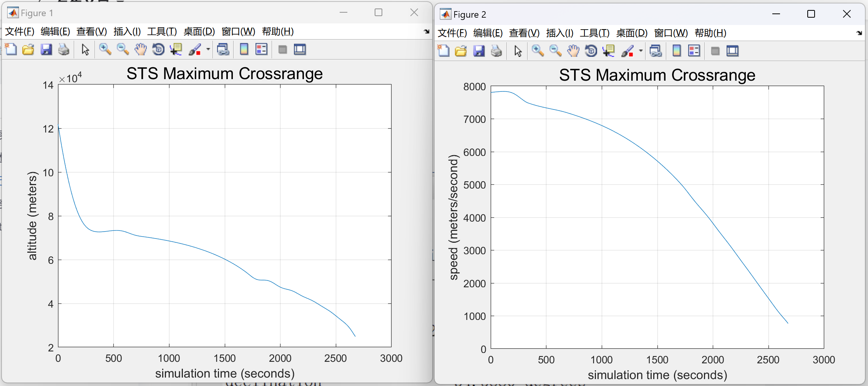Screen dimensions: 868x386
Task: Open file icon in Figure 1 toolbar
Action: click(28, 50)
